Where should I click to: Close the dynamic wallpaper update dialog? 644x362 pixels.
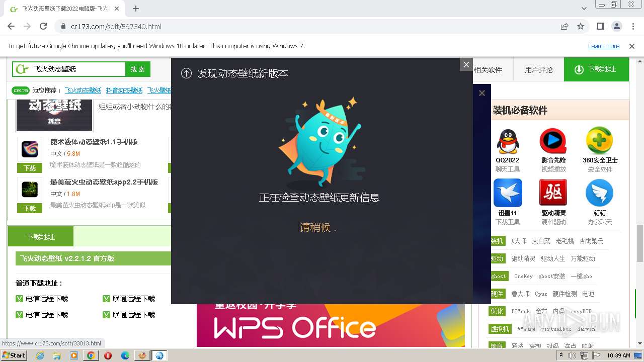point(466,64)
